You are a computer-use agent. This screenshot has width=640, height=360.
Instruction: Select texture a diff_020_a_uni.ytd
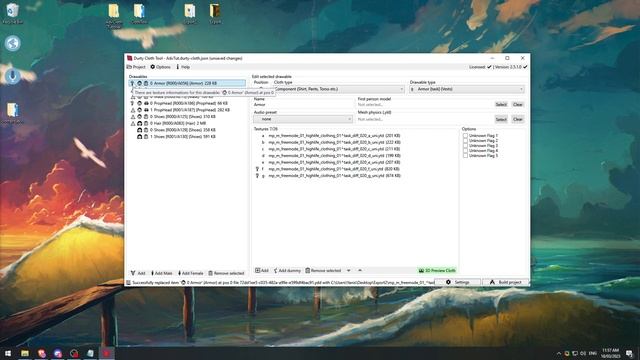pyautogui.click(x=334, y=136)
